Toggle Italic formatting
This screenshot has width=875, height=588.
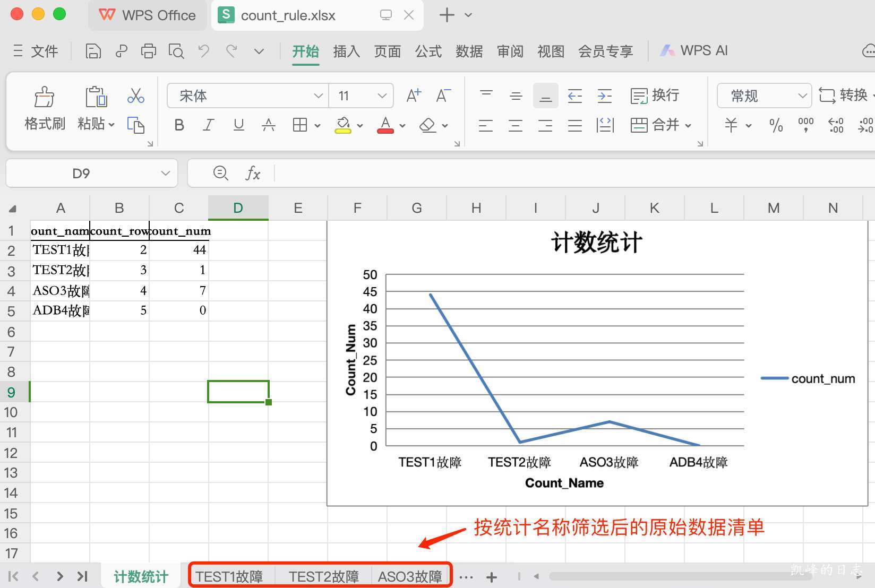coord(209,125)
